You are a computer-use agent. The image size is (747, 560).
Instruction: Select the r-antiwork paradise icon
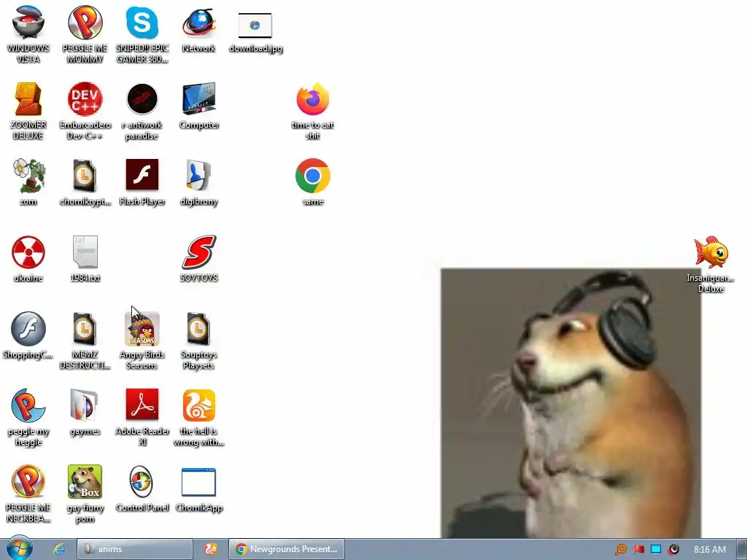point(142,99)
